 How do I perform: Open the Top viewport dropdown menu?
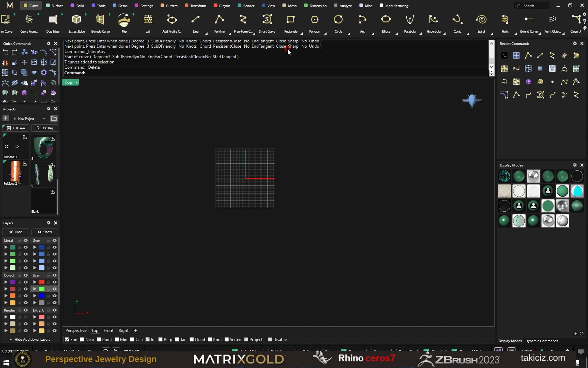(77, 82)
